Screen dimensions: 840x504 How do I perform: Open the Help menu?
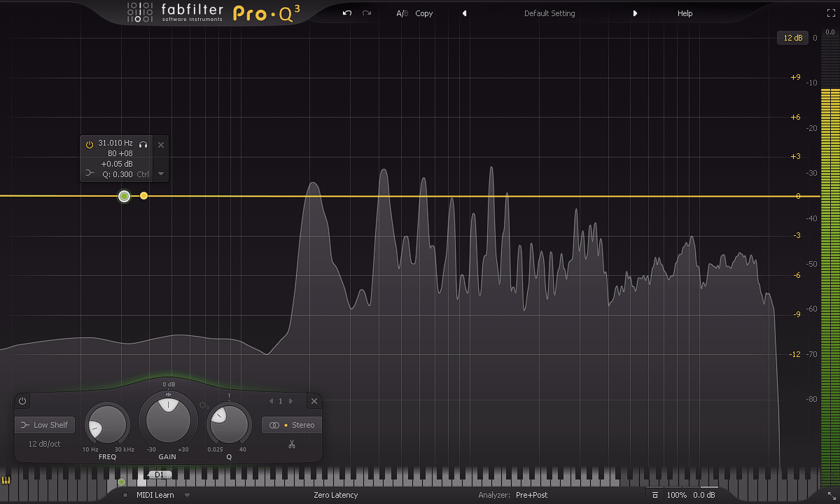tap(685, 13)
